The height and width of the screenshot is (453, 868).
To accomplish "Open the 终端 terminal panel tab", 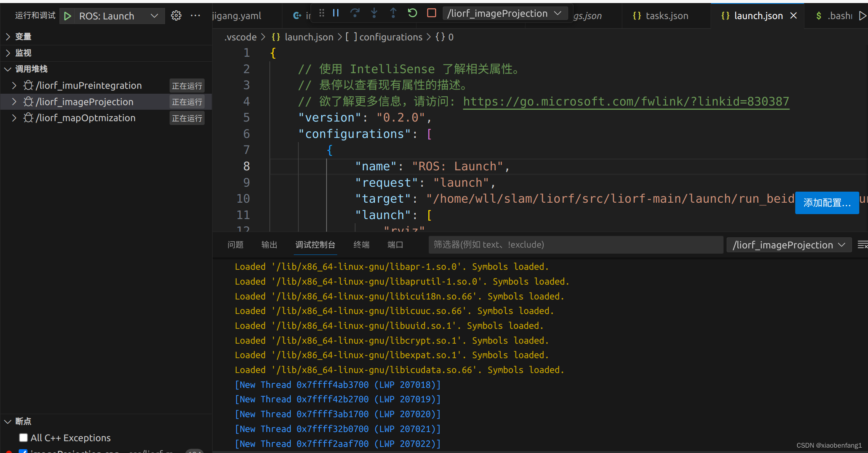I will [x=362, y=245].
